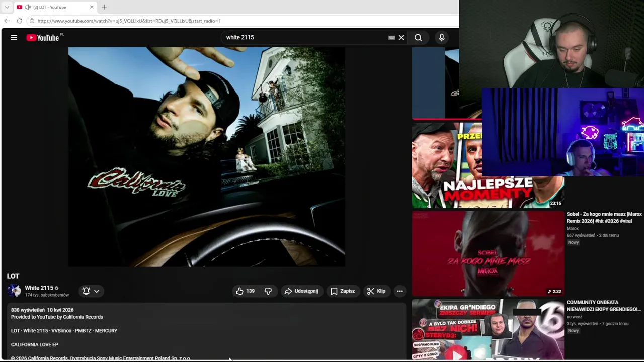This screenshot has width=644, height=362.
Task: Open Ekipa Grendiego video thumbnail
Action: pyautogui.click(x=488, y=330)
